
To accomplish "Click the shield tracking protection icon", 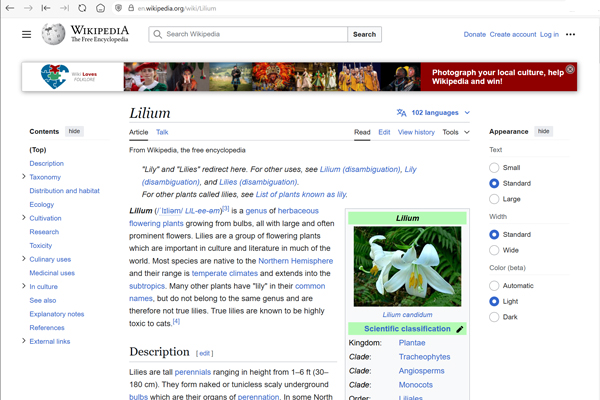I will (119, 8).
